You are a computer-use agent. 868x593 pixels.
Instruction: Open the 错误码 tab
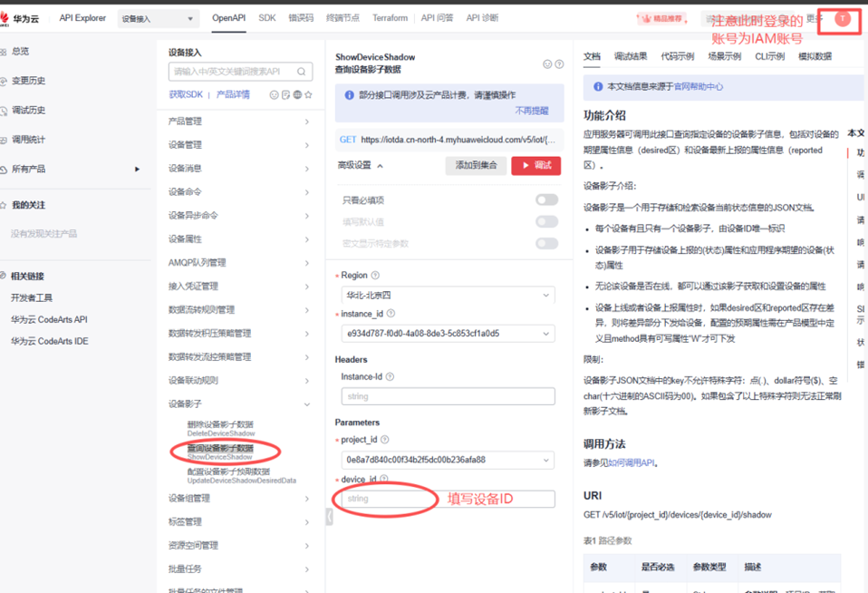(301, 18)
